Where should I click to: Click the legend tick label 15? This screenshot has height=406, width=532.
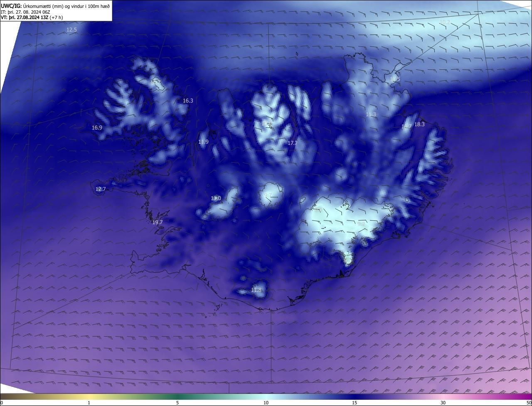point(355,403)
